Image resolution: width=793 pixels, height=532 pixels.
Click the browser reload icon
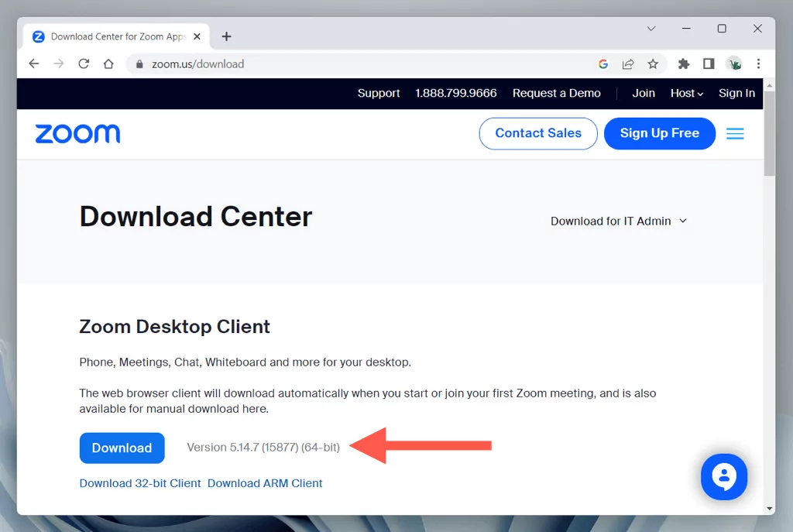(84, 64)
